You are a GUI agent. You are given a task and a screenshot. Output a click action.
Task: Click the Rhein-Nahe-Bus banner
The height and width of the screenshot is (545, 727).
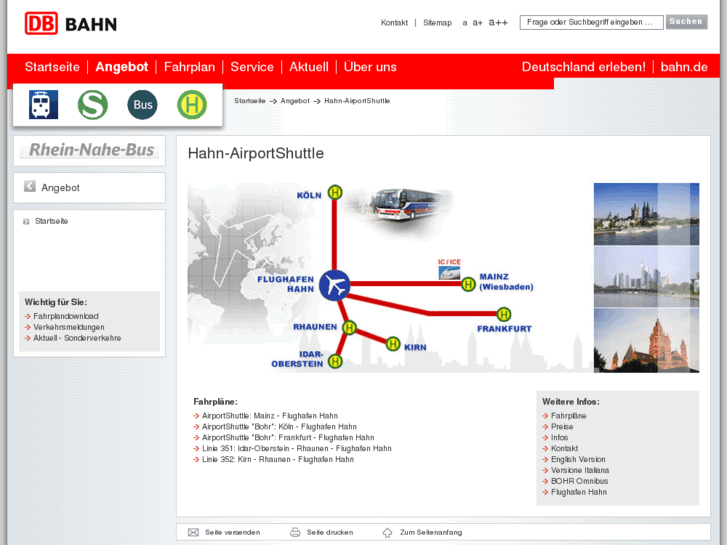[89, 150]
